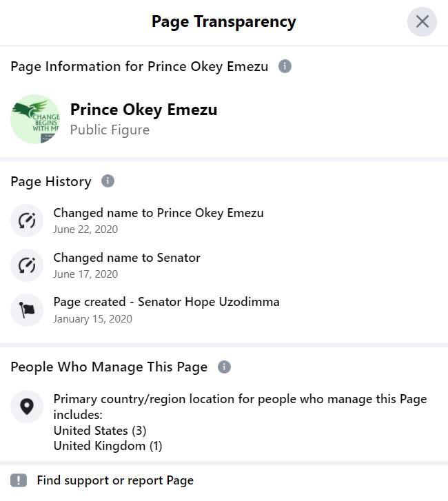Image resolution: width=448 pixels, height=501 pixels.
Task: Click United States (3) location text
Action: tap(100, 431)
